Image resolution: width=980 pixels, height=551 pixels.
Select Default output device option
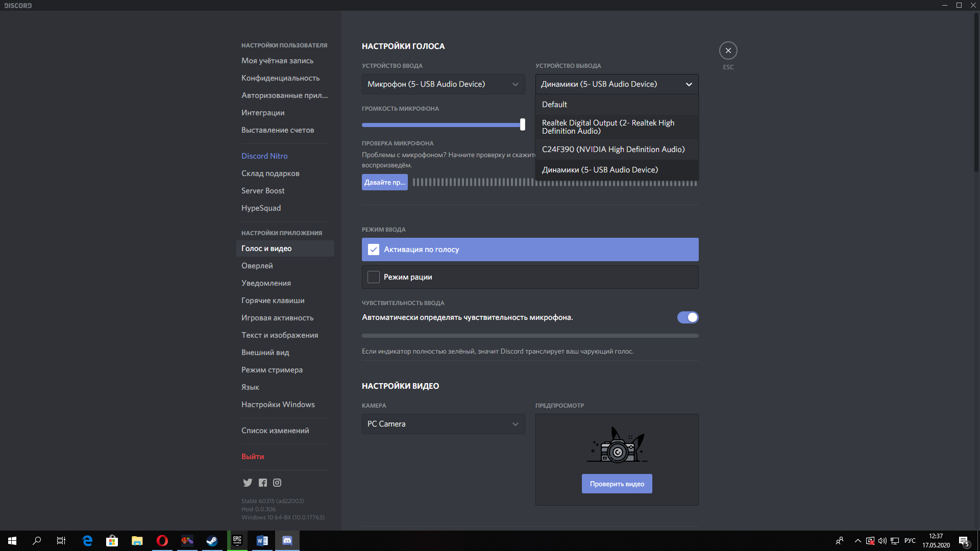click(617, 105)
